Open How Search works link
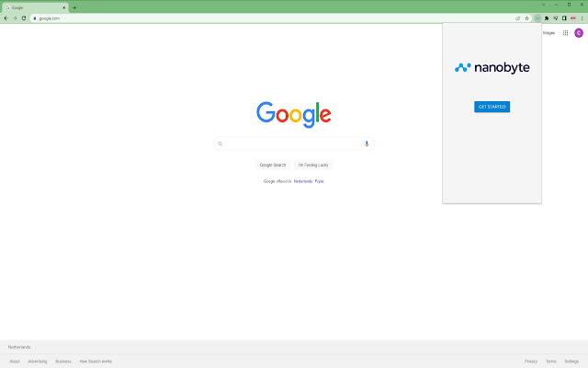Viewport: 588px width, 368px height. pyautogui.click(x=96, y=362)
